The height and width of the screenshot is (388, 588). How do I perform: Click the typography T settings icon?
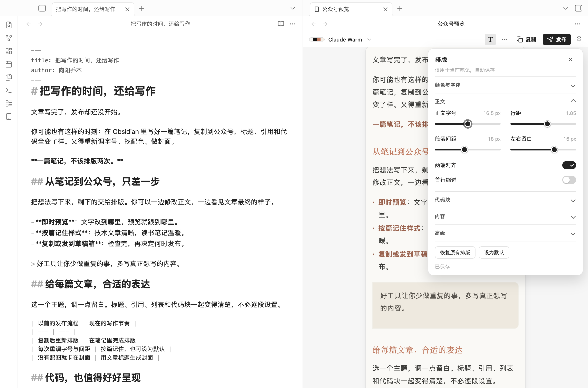(x=490, y=40)
